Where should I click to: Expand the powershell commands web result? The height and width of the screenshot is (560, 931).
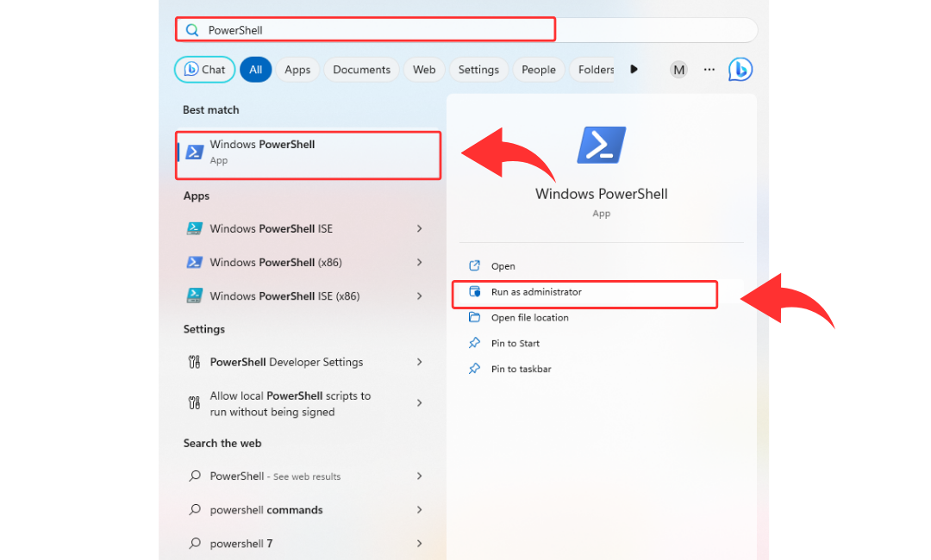click(419, 510)
